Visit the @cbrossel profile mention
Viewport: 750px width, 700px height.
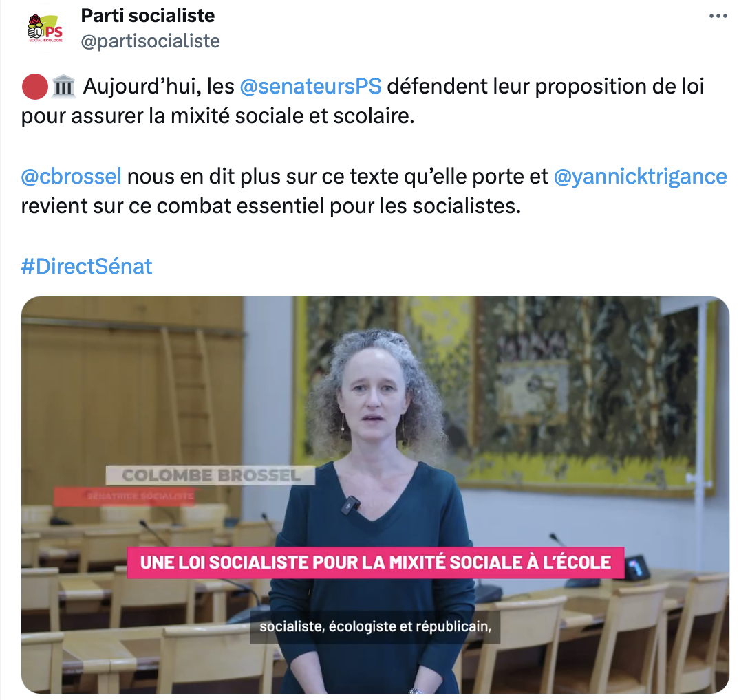click(72, 177)
